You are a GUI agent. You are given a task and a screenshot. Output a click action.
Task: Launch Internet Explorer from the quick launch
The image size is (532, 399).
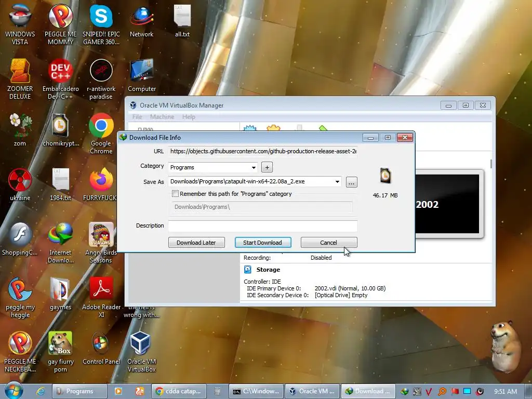41,391
